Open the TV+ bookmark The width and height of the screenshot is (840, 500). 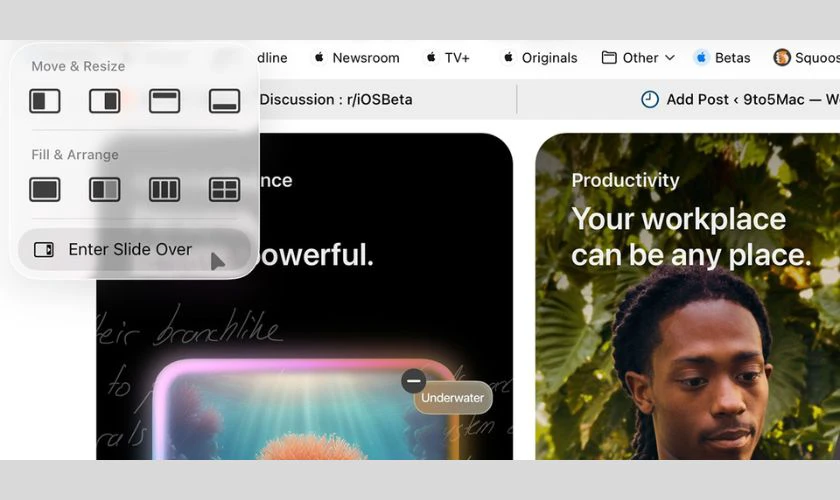[x=447, y=58]
